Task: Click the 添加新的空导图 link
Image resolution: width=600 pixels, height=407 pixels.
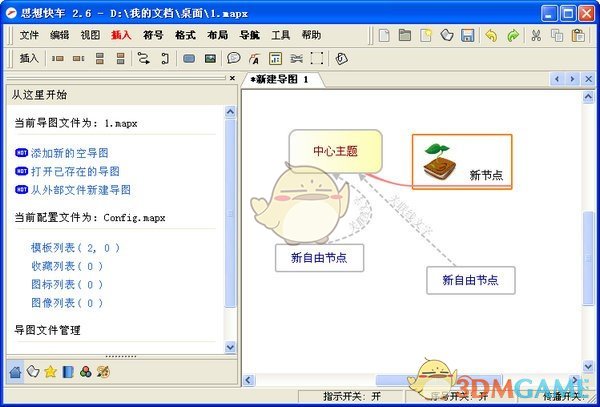Action: click(x=70, y=153)
